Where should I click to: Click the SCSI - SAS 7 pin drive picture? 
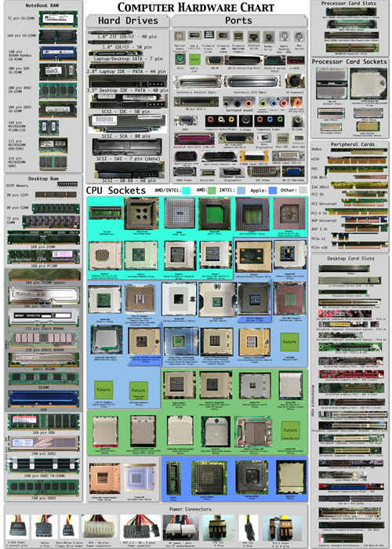pyautogui.click(x=127, y=147)
